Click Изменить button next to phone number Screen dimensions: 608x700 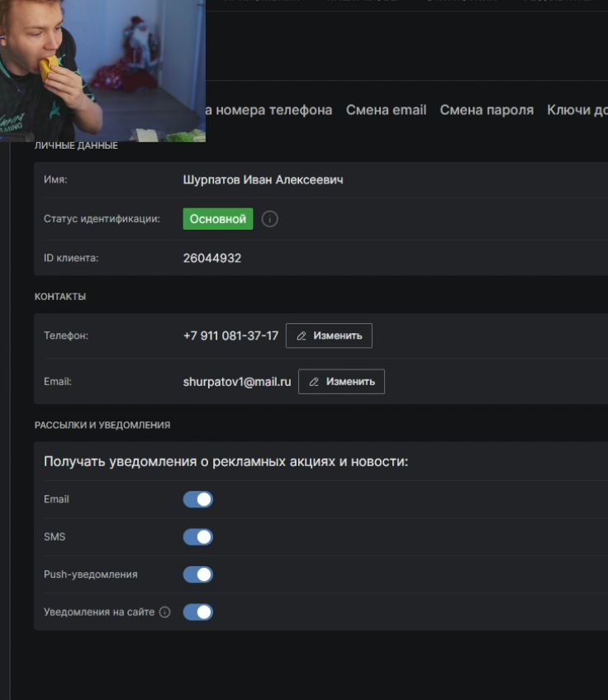329,336
